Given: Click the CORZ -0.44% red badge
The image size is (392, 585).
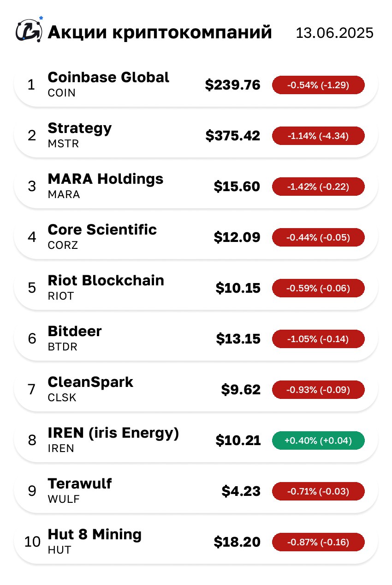Looking at the screenshot, I should coord(318,237).
